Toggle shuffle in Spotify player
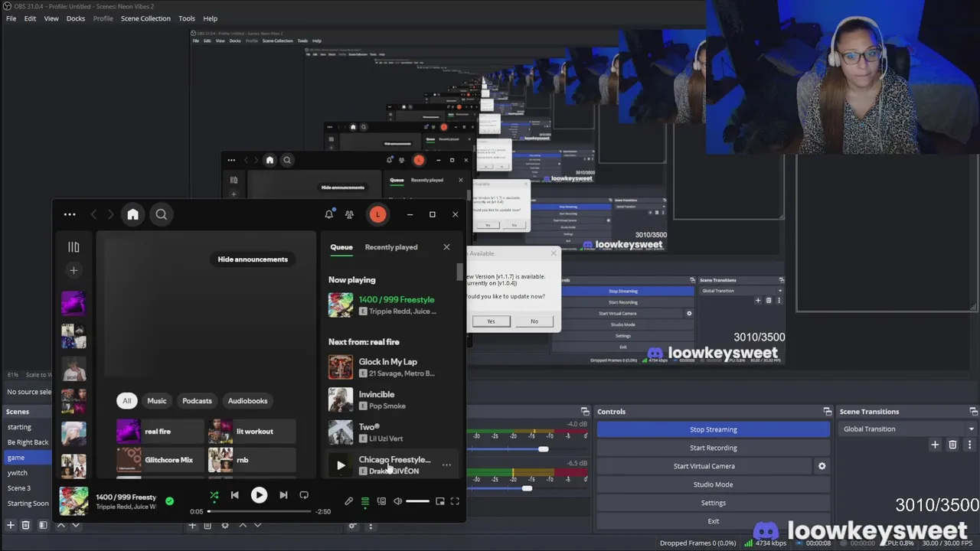Viewport: 980px width, 551px height. (x=214, y=495)
